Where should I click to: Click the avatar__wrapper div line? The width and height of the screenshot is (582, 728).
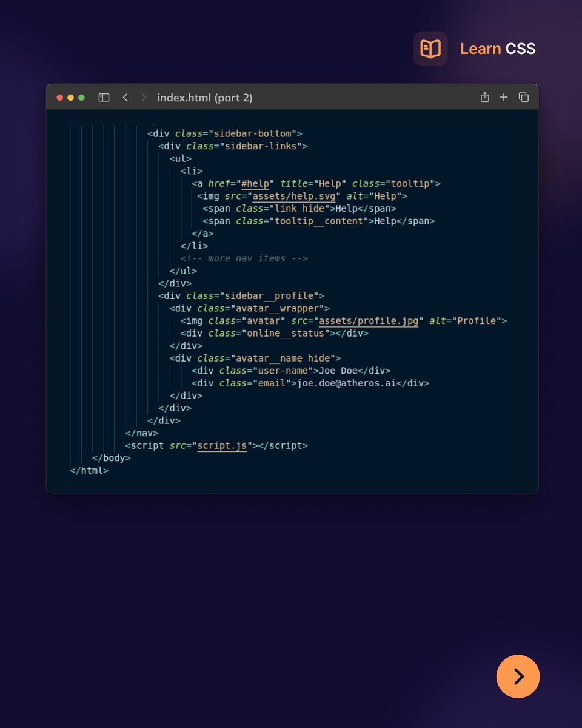(x=250, y=309)
